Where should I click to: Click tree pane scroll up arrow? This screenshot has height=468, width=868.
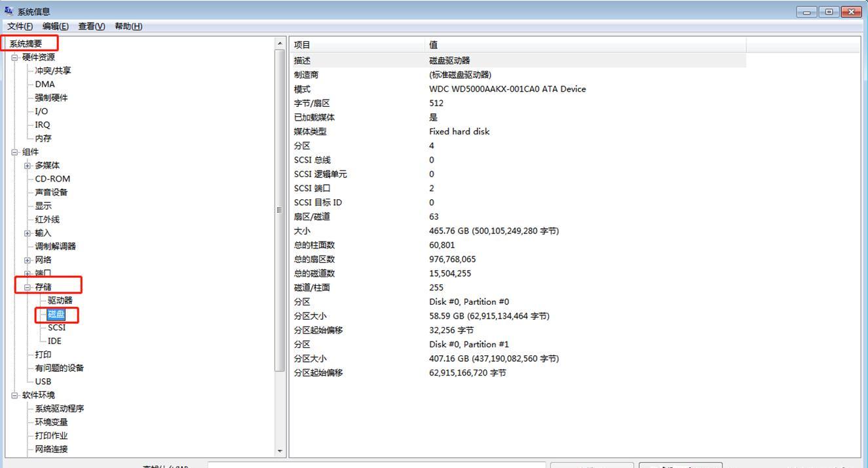tap(280, 44)
